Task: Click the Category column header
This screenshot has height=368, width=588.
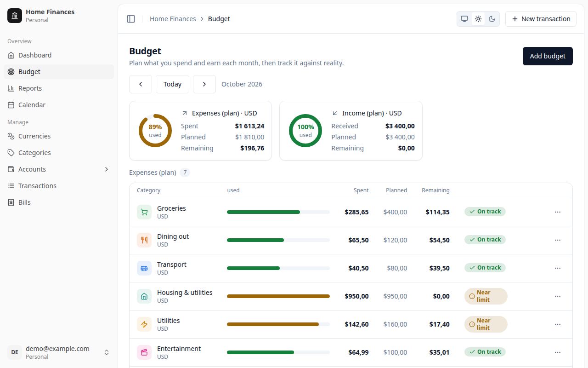Action: [x=149, y=190]
